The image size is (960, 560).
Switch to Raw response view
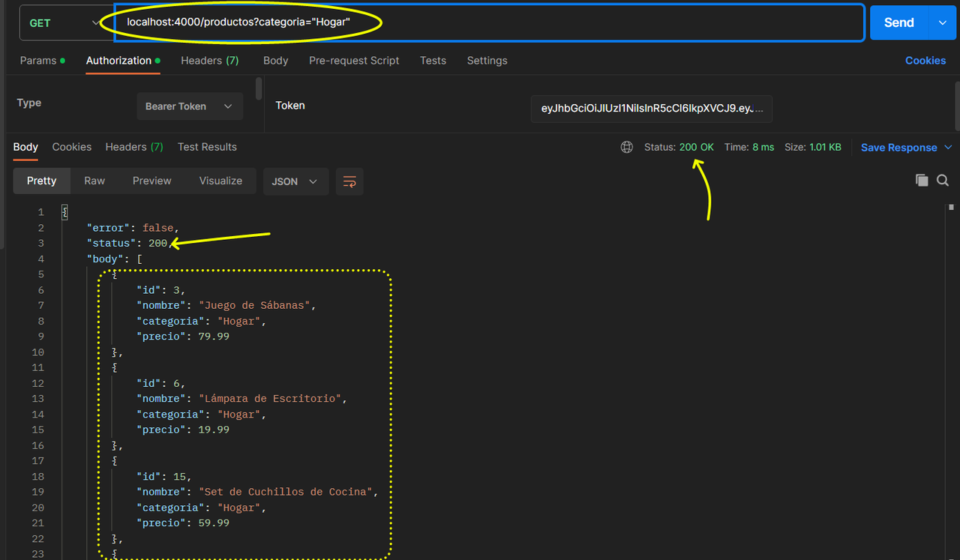tap(94, 181)
